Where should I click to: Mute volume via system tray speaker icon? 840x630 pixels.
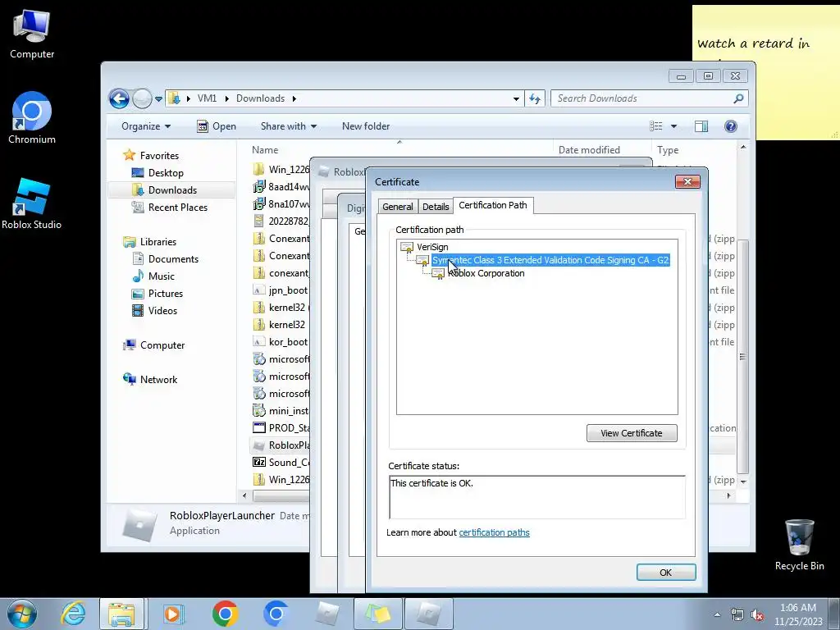tap(757, 615)
